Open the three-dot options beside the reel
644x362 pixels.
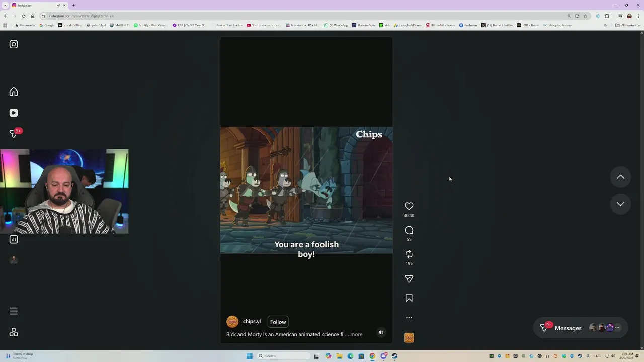pyautogui.click(x=409, y=318)
